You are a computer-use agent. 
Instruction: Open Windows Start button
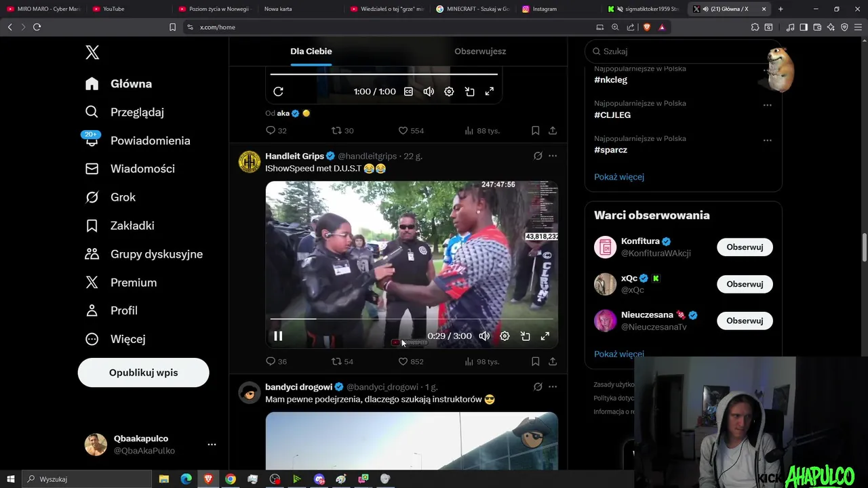[x=11, y=479]
